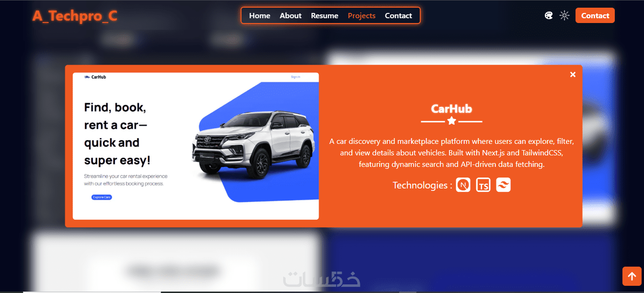Viewport: 644px width, 293px height.
Task: Click the Sign in link in preview
Action: coord(296,77)
